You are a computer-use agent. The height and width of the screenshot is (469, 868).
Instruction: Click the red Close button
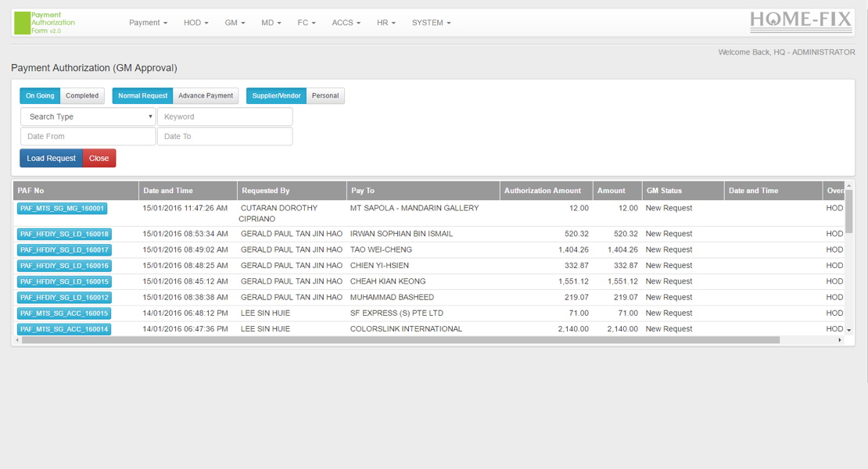(99, 158)
